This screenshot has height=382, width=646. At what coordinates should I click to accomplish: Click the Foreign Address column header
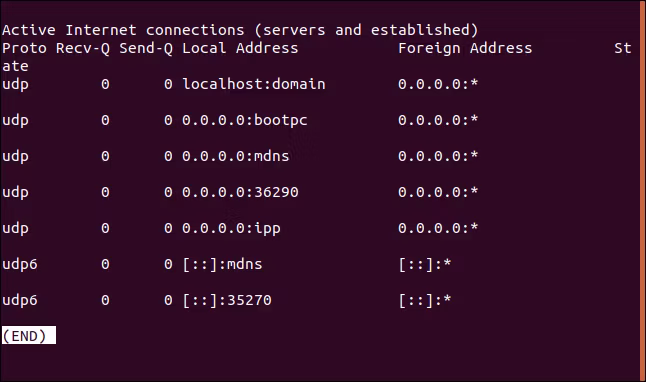click(x=465, y=48)
